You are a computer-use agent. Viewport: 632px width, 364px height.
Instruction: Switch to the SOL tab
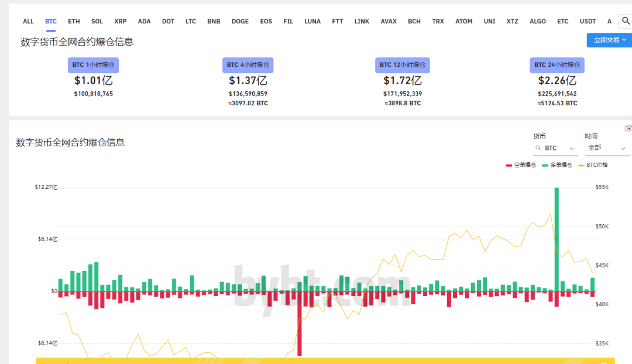click(x=97, y=22)
